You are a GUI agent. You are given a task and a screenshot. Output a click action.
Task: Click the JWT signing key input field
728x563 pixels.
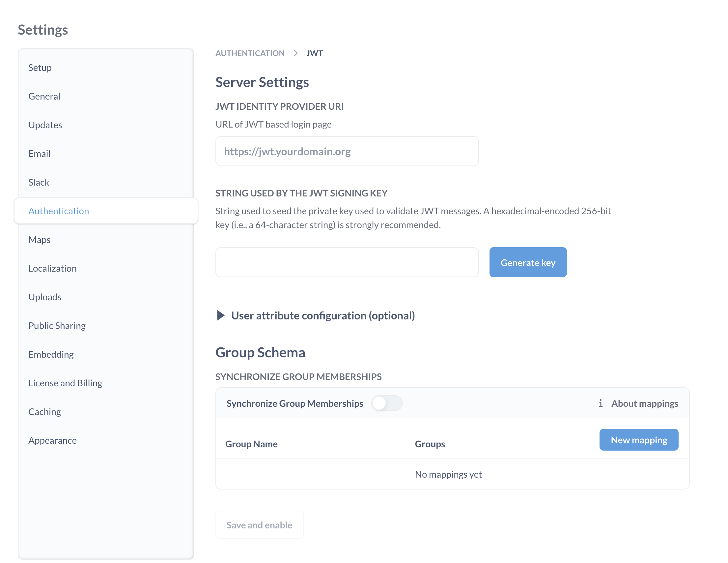click(x=347, y=262)
